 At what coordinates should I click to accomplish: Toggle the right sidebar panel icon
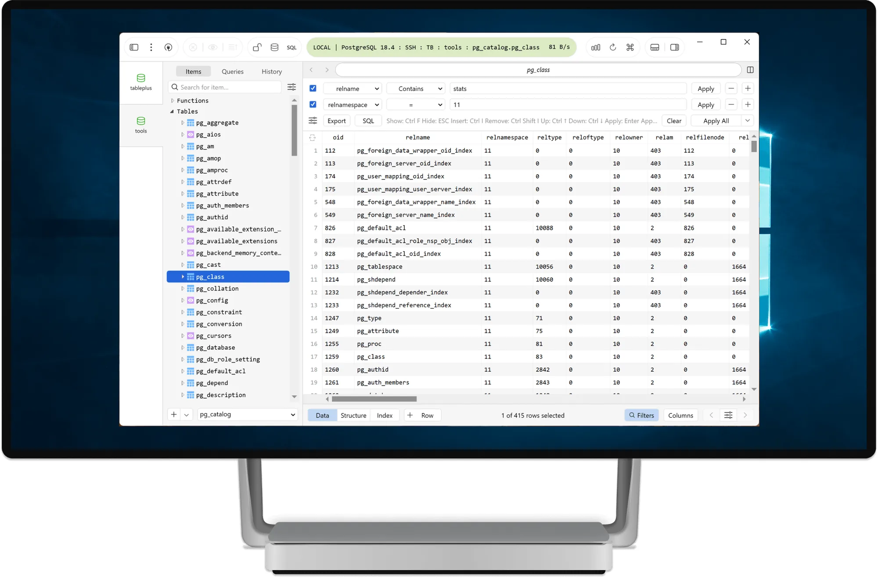tap(675, 47)
